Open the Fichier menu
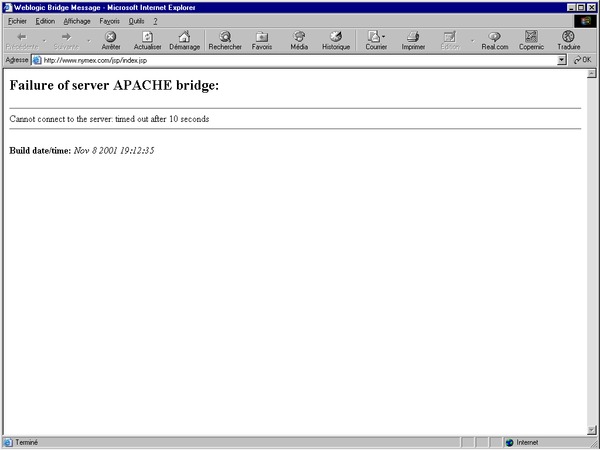 click(17, 21)
